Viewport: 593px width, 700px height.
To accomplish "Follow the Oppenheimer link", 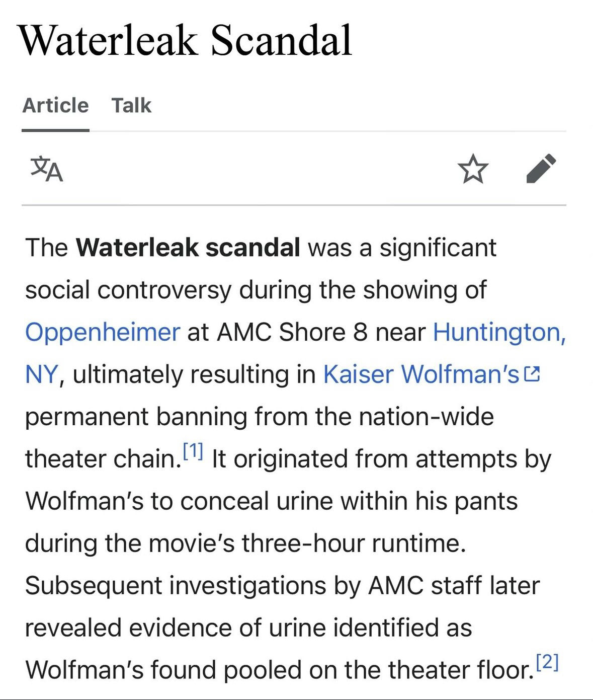I will (102, 332).
